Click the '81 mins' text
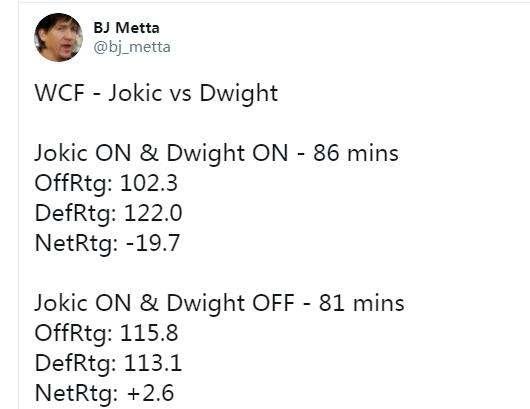 tap(361, 303)
